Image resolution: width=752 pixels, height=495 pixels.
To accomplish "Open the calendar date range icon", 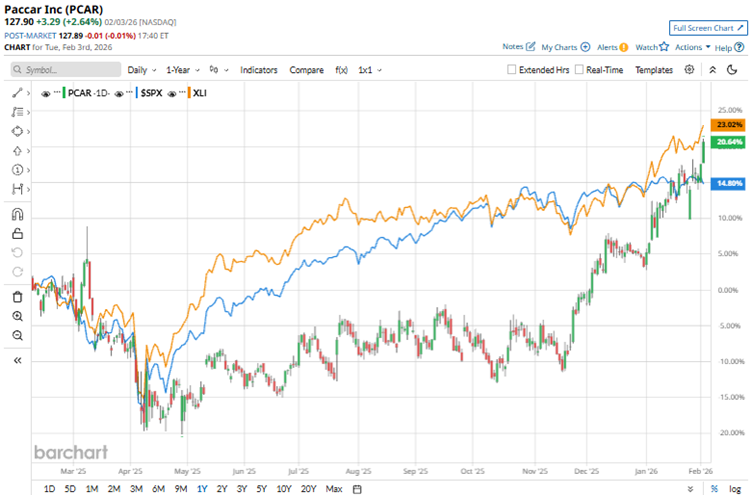I will pos(357,488).
